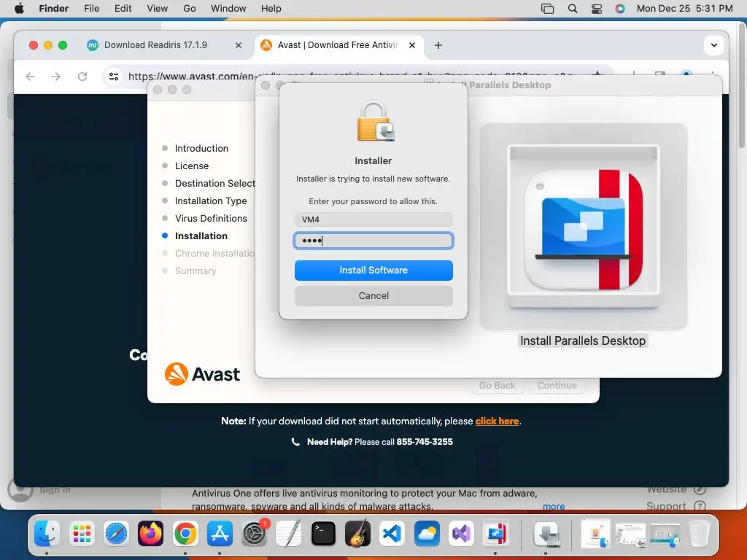
Task: Click the Installer app dock icon
Action: coord(546,533)
